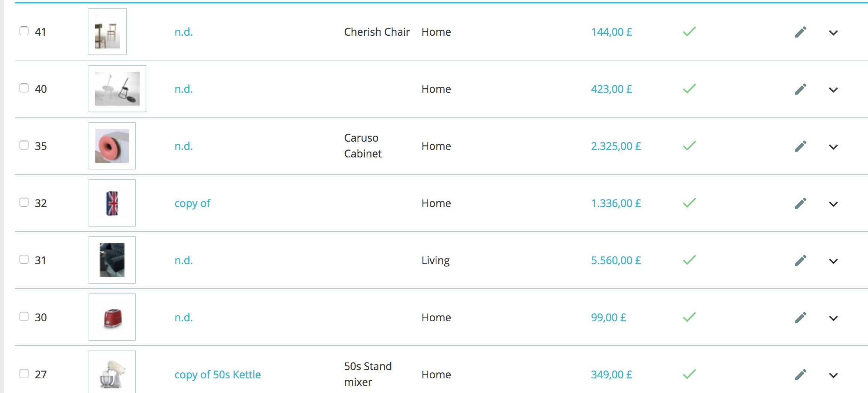Edit the Caruso Cabinet product via pencil
Image resolution: width=868 pixels, height=393 pixels.
tap(800, 146)
